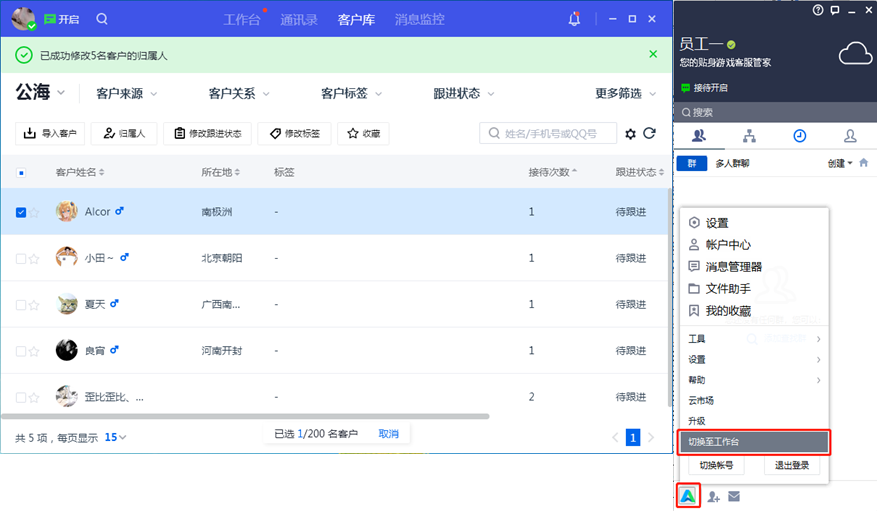Open the 创建 dropdown in chat panel
This screenshot has height=511, width=877.
click(x=840, y=163)
